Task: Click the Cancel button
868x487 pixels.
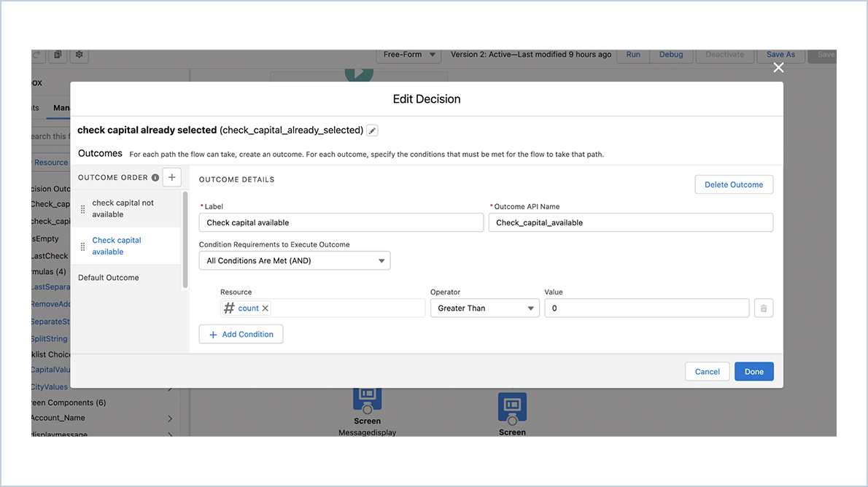Action: [x=707, y=372]
